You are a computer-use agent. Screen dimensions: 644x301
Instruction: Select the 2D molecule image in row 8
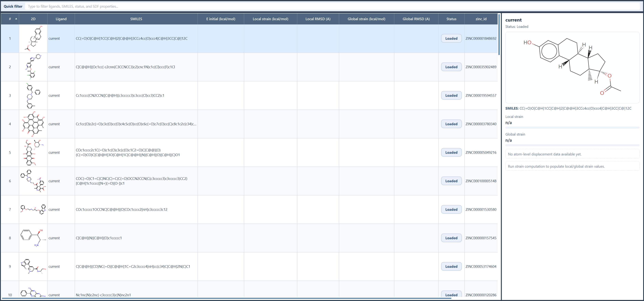[33, 238]
